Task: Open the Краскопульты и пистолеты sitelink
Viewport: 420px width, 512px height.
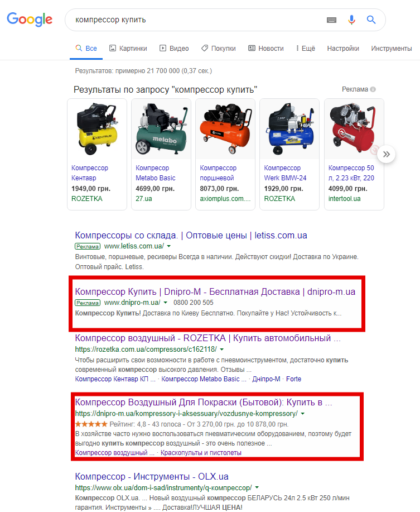Action: pyautogui.click(x=201, y=453)
